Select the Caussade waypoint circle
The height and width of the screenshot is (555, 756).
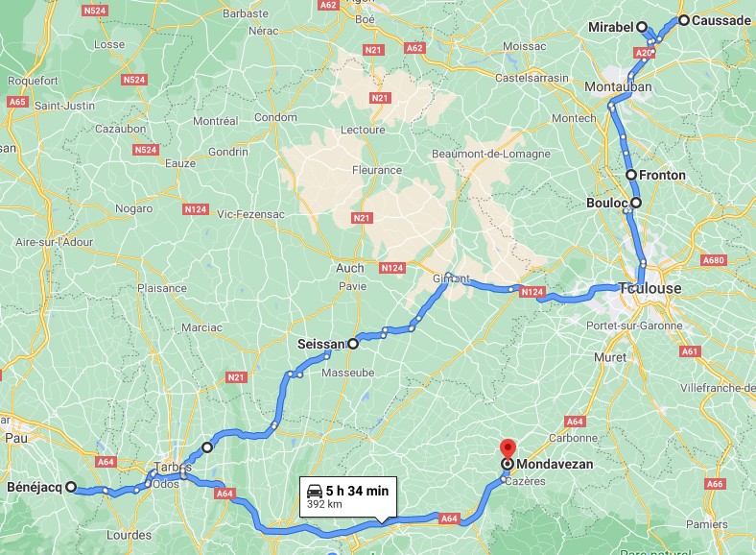[x=684, y=20]
